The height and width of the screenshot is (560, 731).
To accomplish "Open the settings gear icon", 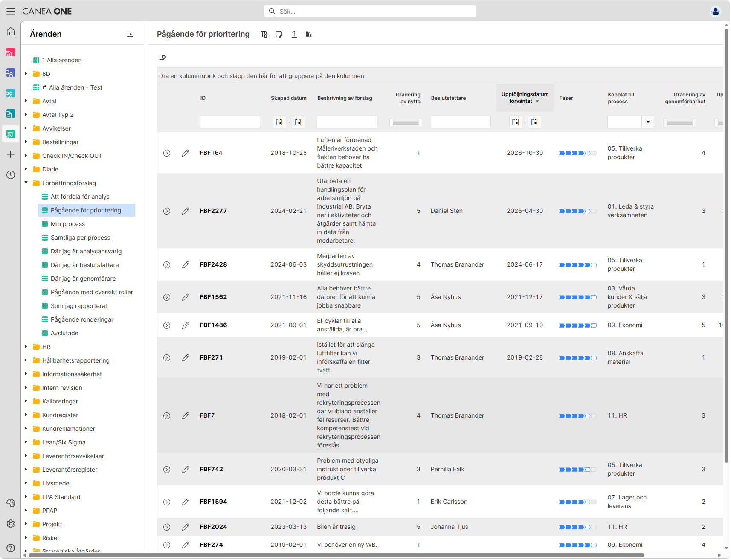I will [11, 524].
